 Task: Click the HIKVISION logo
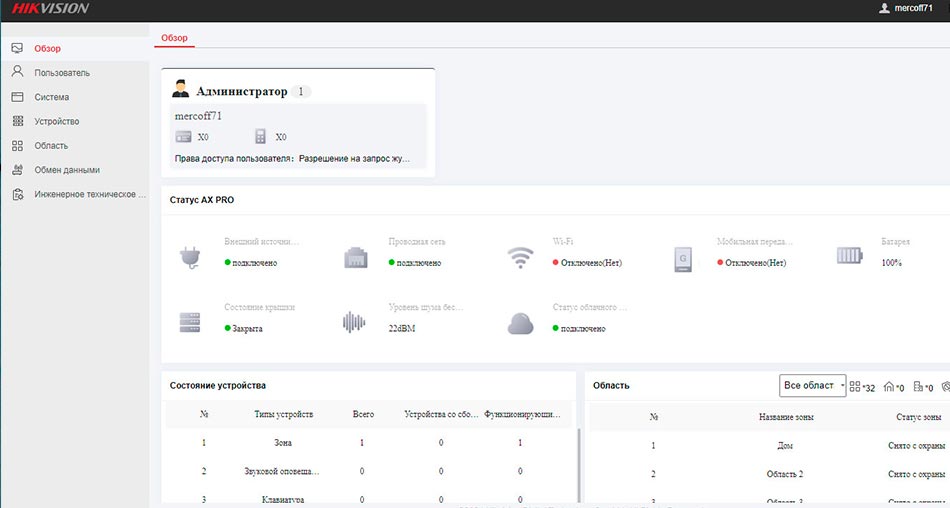[50, 8]
